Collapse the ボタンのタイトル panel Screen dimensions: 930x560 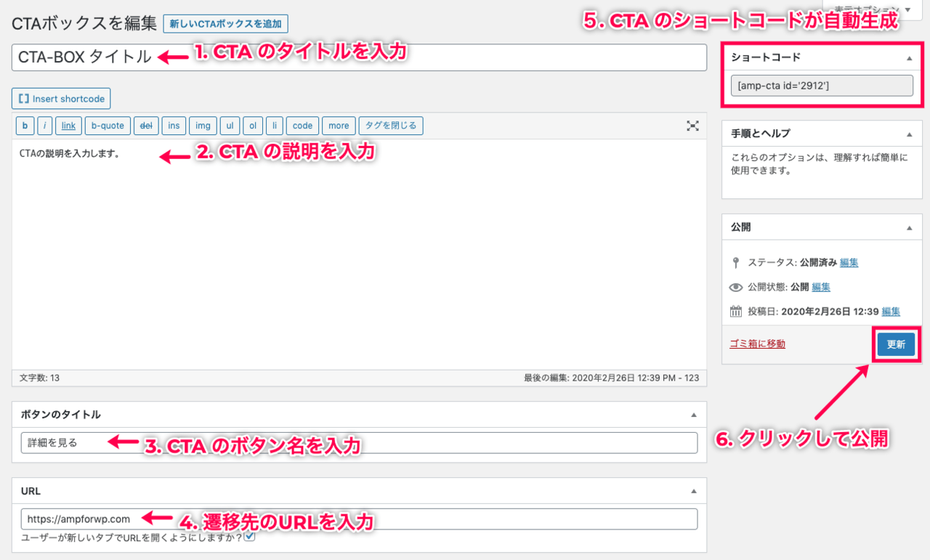[693, 415]
